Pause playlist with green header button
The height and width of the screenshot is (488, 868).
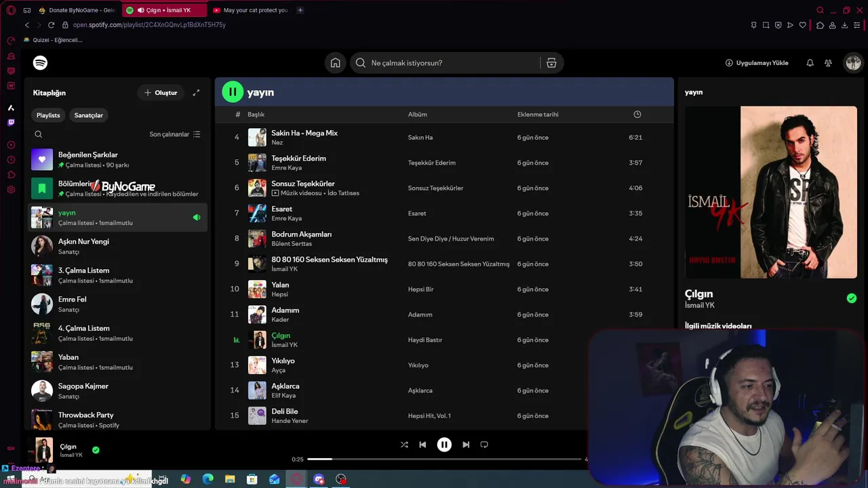tap(232, 91)
